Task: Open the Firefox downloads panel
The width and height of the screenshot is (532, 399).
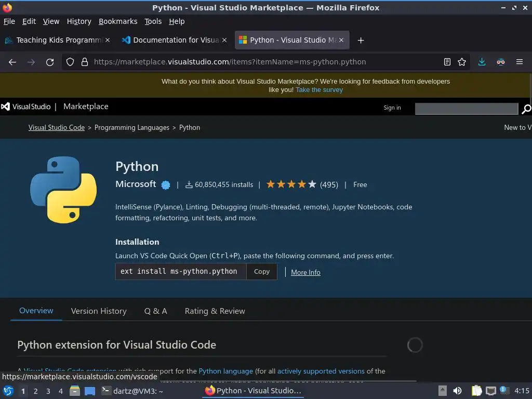Action: click(482, 62)
